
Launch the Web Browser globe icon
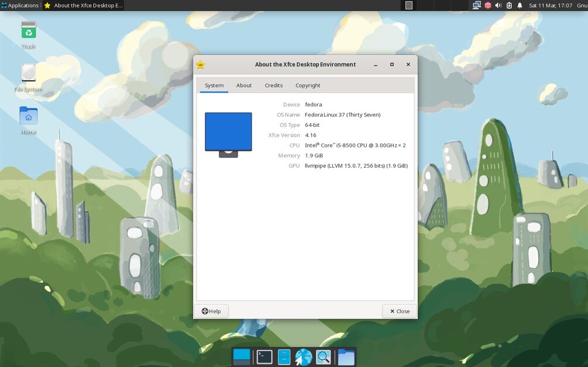[304, 357]
